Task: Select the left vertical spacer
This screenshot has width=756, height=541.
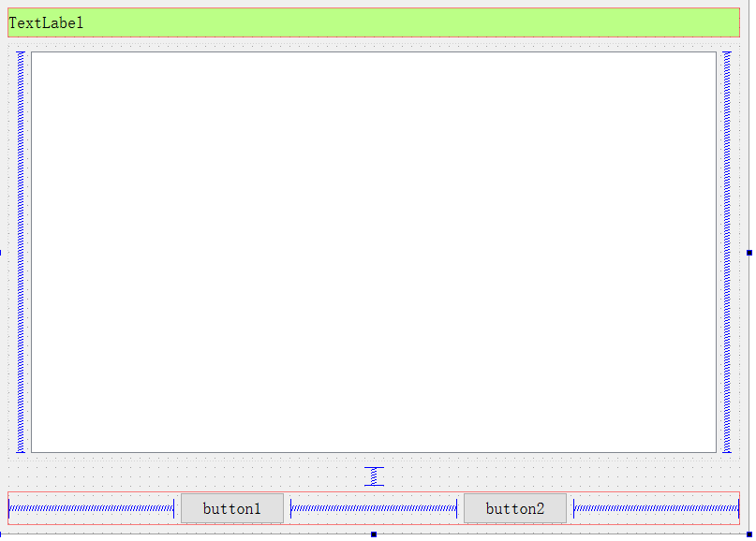Action: click(21, 252)
